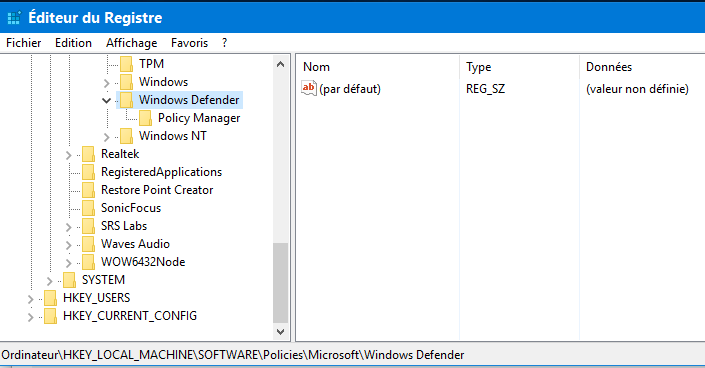Image resolution: width=705 pixels, height=368 pixels.
Task: Click the RegisteredApplications folder icon
Action: [89, 172]
